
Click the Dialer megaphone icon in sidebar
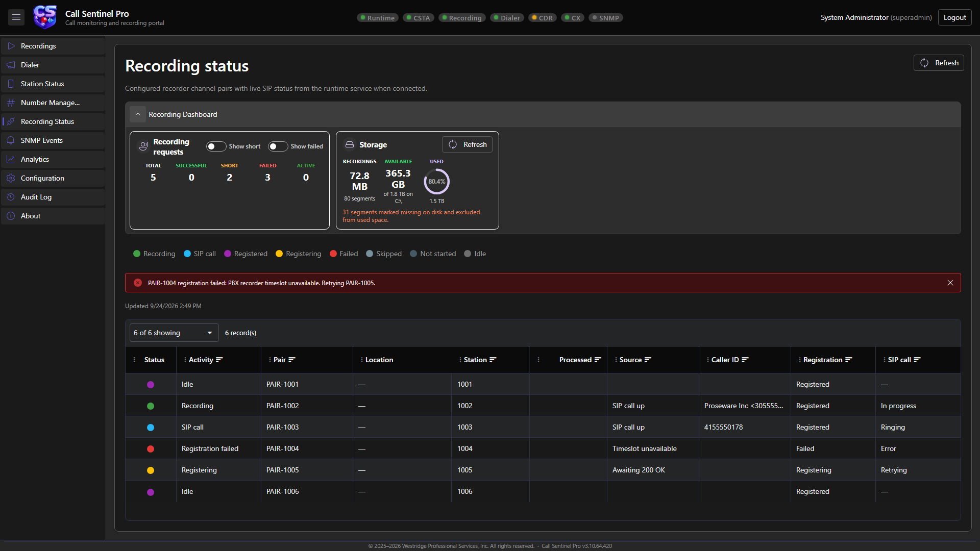[x=11, y=65]
